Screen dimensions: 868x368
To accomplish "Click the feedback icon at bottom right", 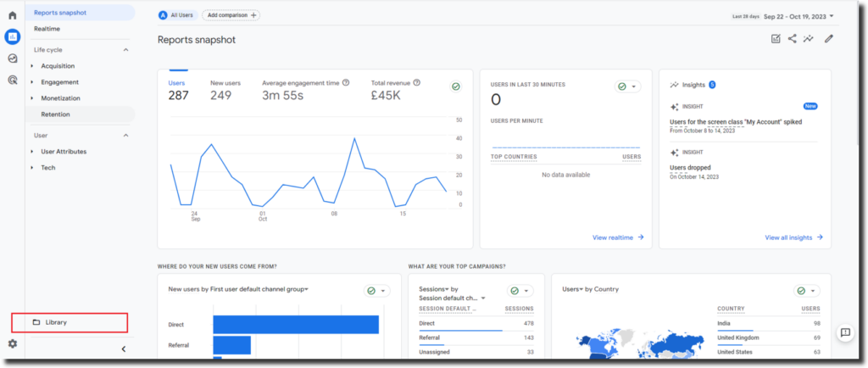I will (844, 332).
